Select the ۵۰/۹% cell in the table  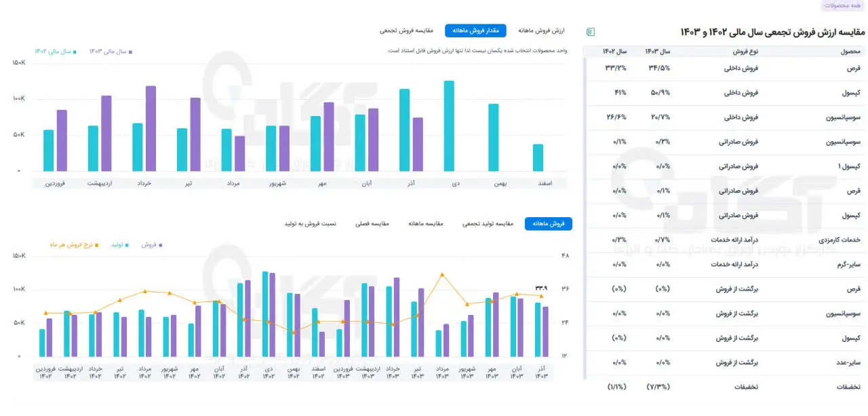pos(659,92)
